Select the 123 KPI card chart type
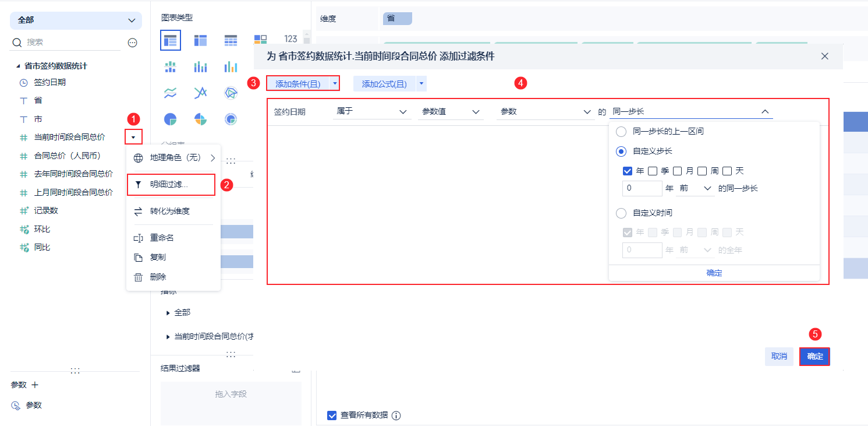 (x=290, y=39)
